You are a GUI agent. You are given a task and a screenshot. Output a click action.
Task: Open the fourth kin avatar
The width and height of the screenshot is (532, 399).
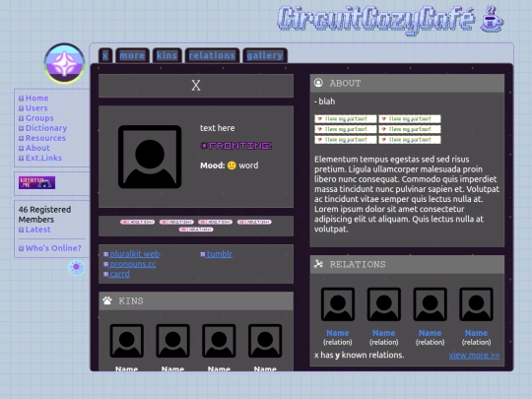(x=265, y=341)
